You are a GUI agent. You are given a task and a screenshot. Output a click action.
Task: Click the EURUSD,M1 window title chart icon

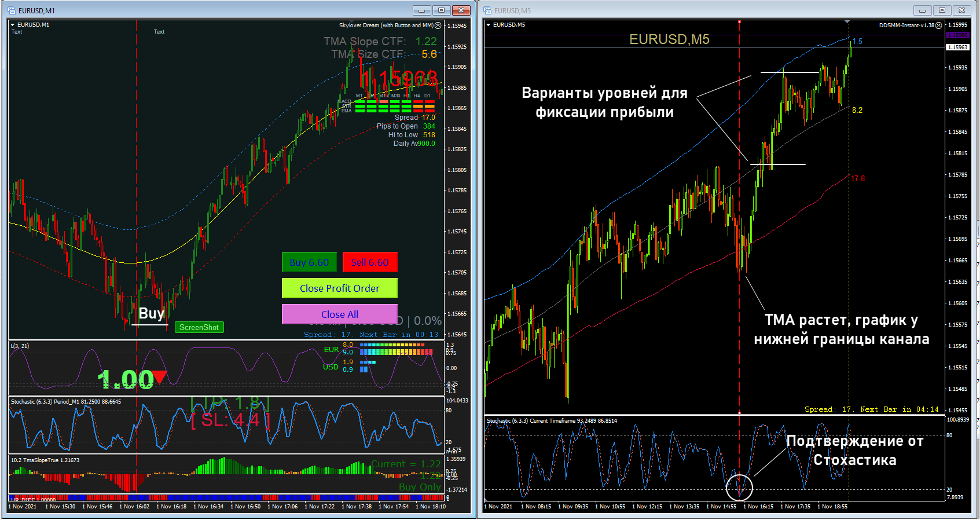pyautogui.click(x=12, y=10)
